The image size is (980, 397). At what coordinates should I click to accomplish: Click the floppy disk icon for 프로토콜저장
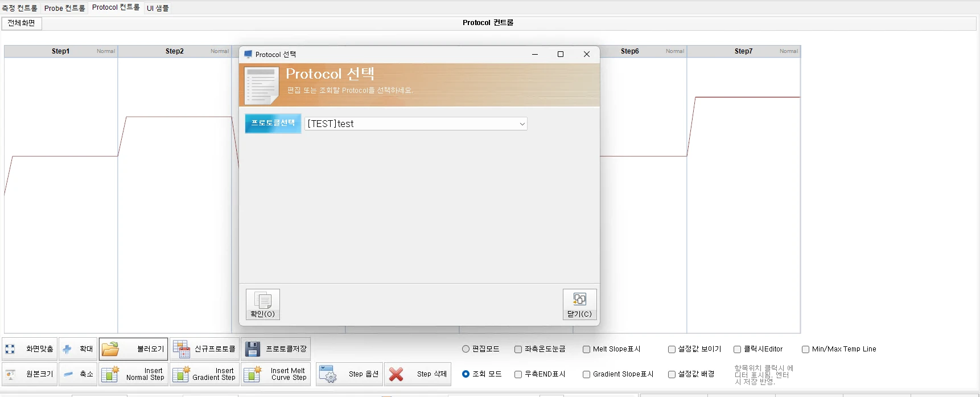(x=253, y=349)
